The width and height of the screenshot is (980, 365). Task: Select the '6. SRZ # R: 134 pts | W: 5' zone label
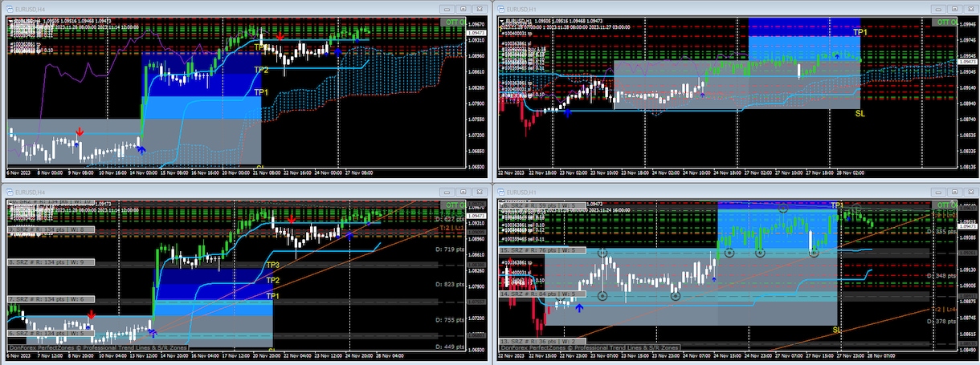pyautogui.click(x=50, y=333)
